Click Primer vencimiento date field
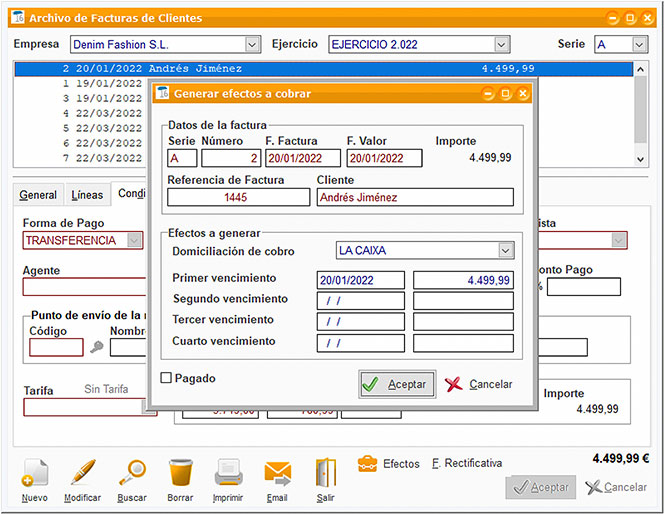 point(361,280)
